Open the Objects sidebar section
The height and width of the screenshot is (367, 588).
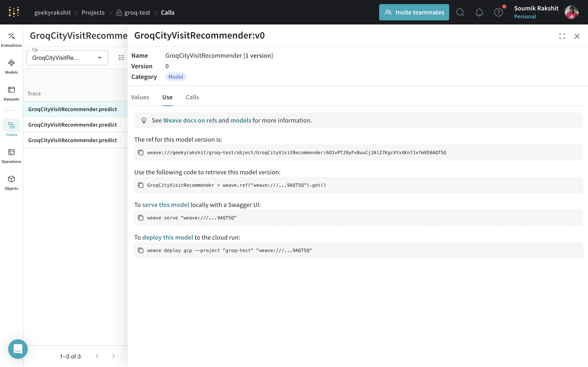[x=11, y=183]
